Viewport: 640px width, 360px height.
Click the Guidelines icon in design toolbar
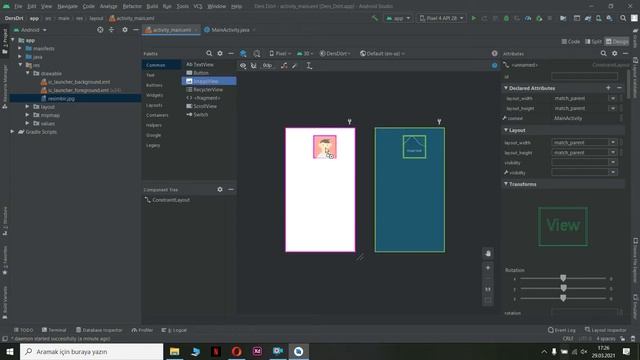point(309,66)
